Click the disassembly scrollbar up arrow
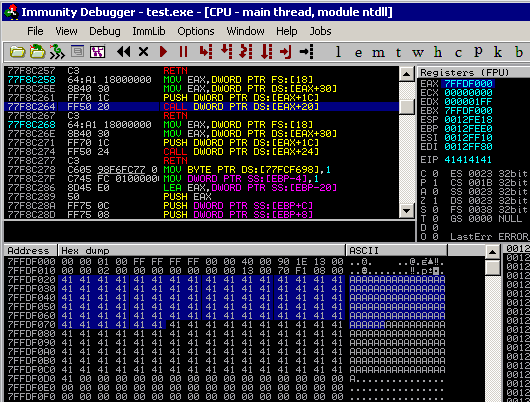 [407, 74]
